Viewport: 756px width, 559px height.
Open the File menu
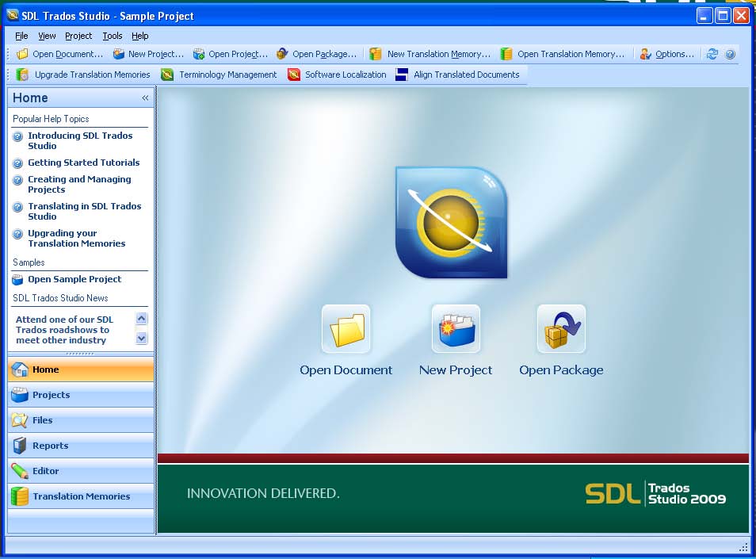pyautogui.click(x=21, y=36)
